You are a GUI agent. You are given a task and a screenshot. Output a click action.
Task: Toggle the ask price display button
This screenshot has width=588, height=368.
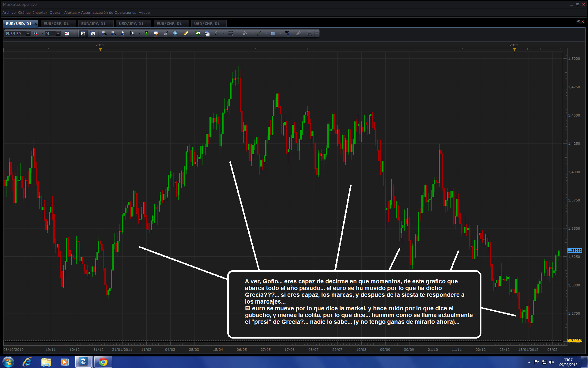[92, 33]
